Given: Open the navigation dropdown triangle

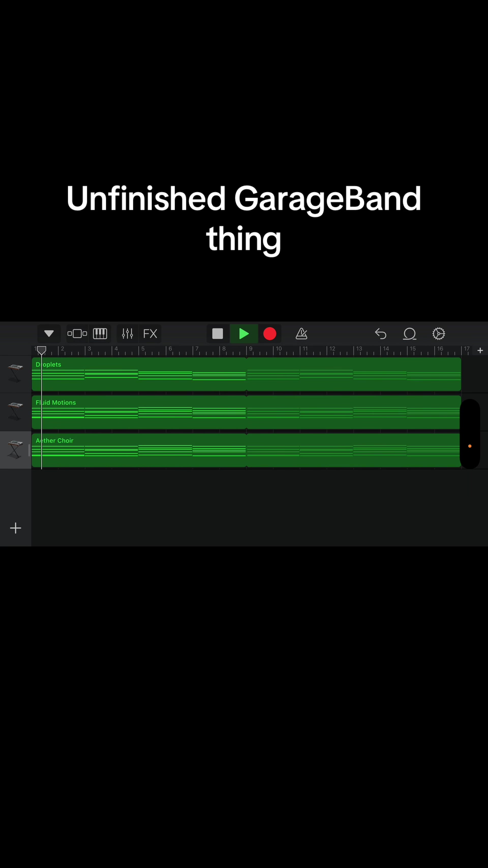Looking at the screenshot, I should [49, 334].
